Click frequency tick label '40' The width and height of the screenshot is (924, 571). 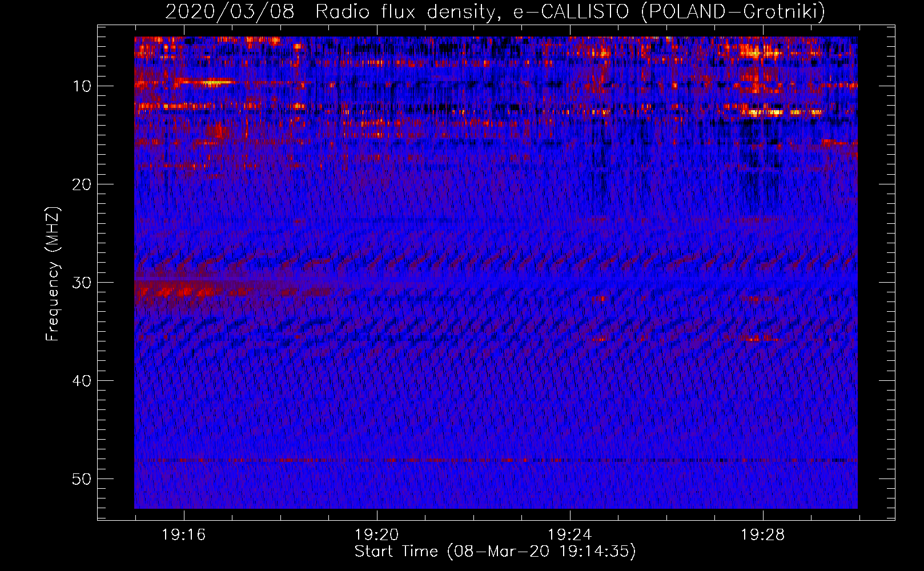click(x=82, y=381)
